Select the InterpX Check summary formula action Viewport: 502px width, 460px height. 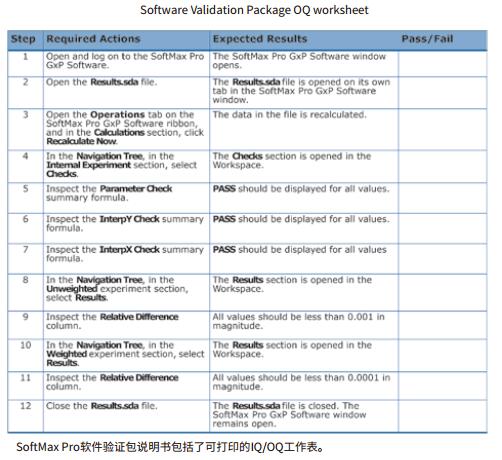[x=125, y=254]
